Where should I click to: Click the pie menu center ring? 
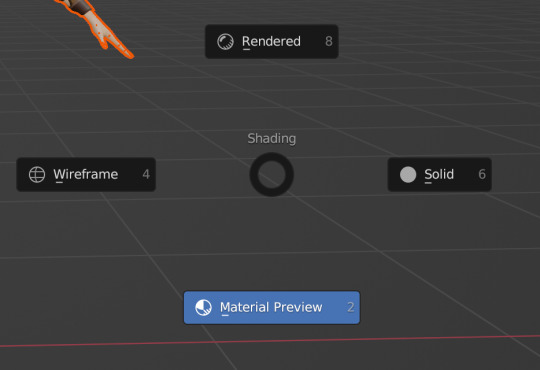click(x=272, y=174)
